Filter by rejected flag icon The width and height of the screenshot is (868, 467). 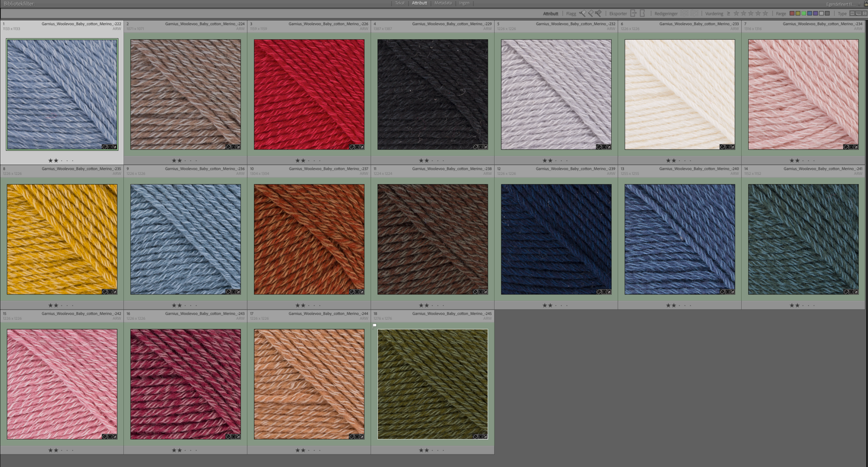point(599,14)
